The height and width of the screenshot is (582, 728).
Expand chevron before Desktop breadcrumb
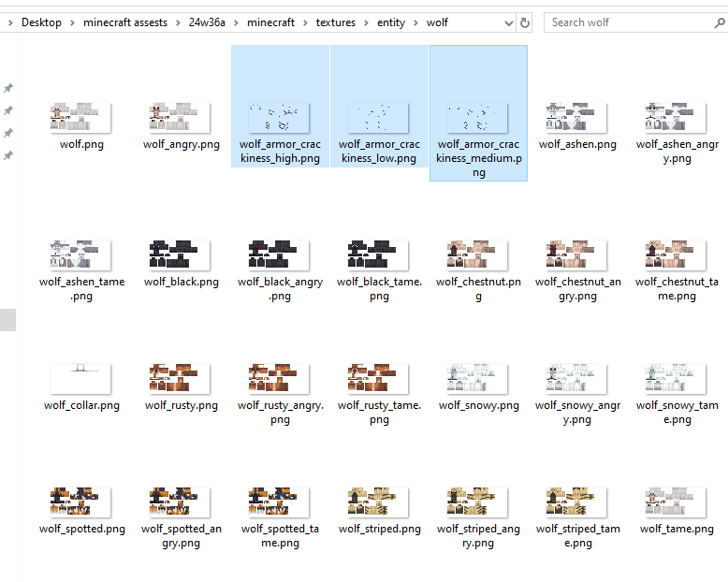tap(10, 22)
